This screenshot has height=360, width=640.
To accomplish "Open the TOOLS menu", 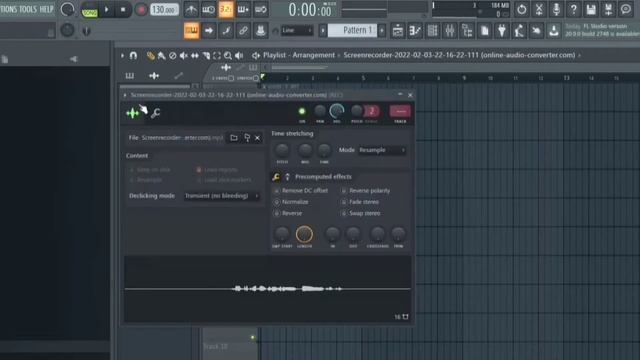I will 28,9.
